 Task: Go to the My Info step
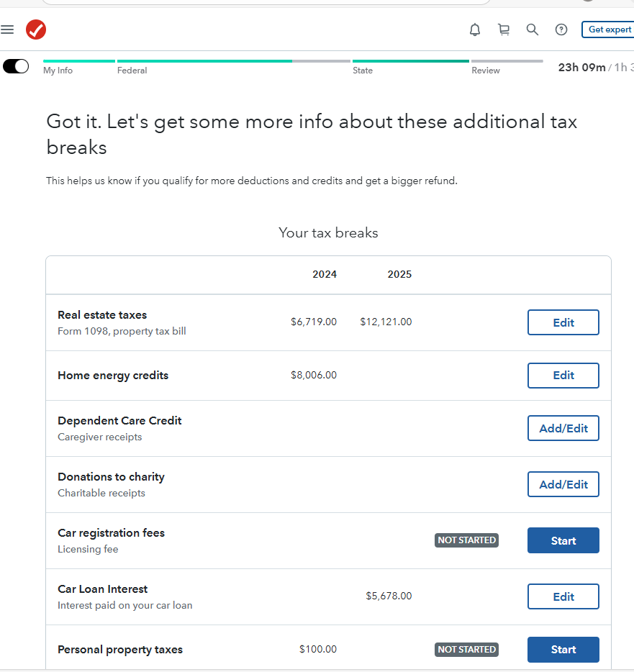click(x=58, y=71)
